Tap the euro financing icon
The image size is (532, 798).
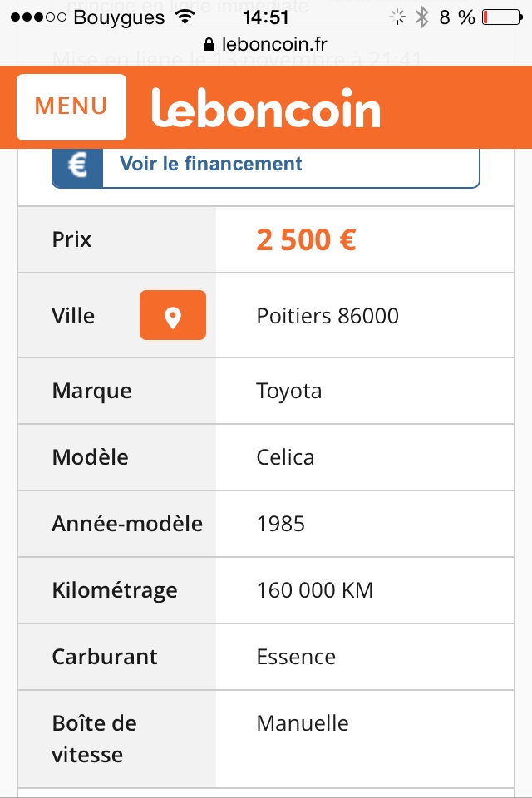tap(77, 165)
